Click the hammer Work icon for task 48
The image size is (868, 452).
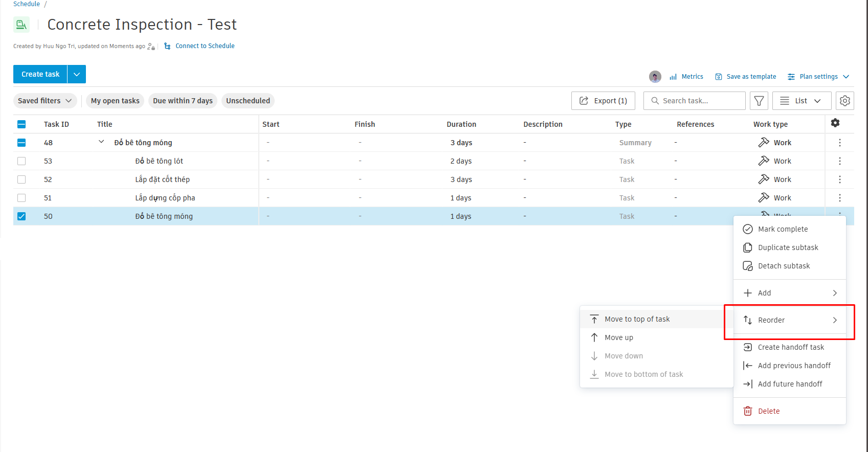point(764,143)
